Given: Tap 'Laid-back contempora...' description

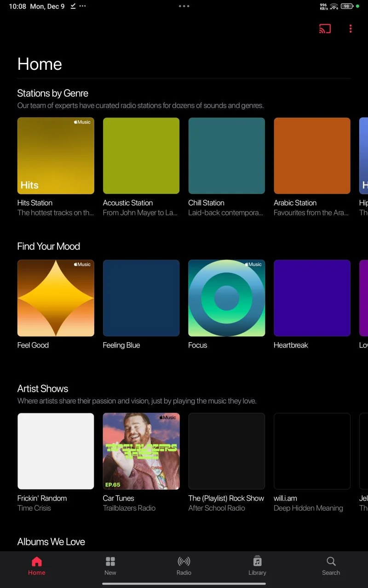Looking at the screenshot, I should point(226,213).
